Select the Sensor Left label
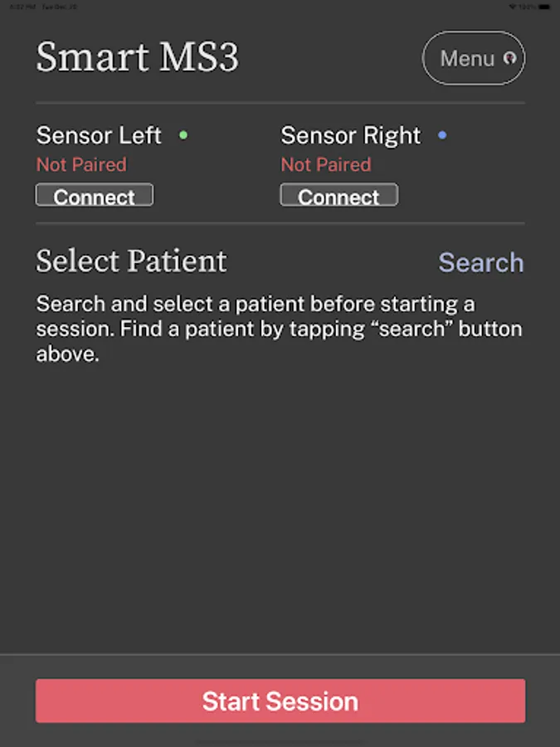Screen dimensions: 560x747 pos(99,135)
